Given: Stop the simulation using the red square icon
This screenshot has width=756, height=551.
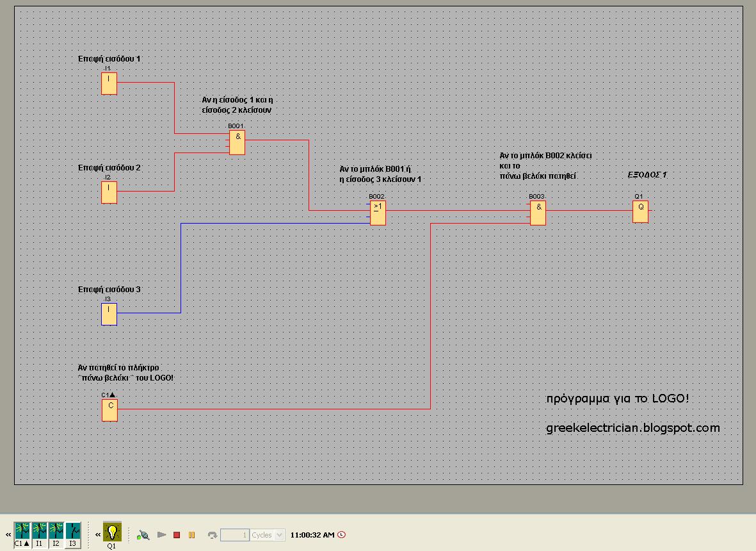Looking at the screenshot, I should (x=177, y=534).
